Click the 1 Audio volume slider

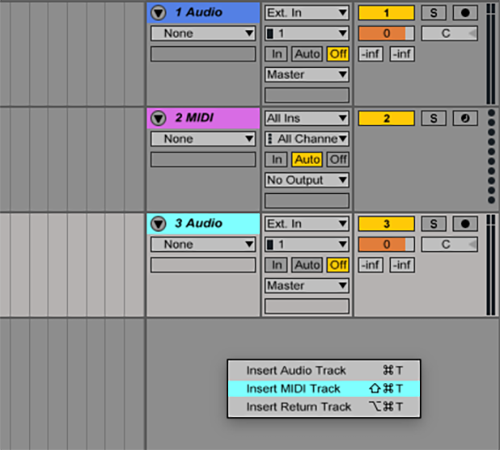pyautogui.click(x=386, y=33)
